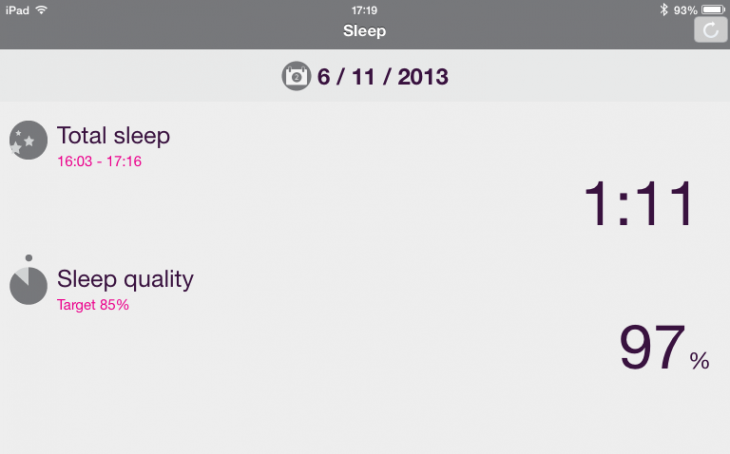The height and width of the screenshot is (454, 730).
Task: Tap the percent sign next to 97
Action: click(x=699, y=361)
